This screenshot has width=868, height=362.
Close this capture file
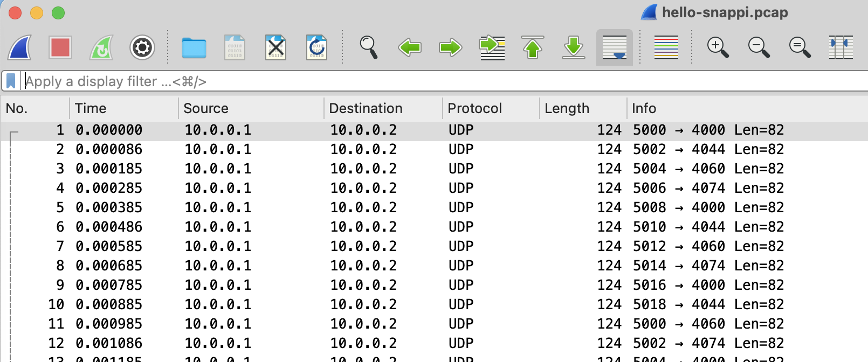pyautogui.click(x=275, y=47)
